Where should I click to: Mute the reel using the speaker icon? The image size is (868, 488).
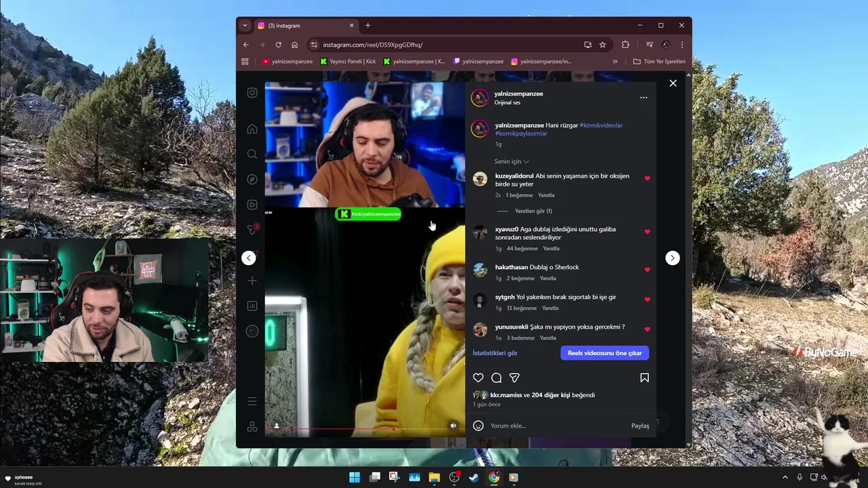click(454, 426)
